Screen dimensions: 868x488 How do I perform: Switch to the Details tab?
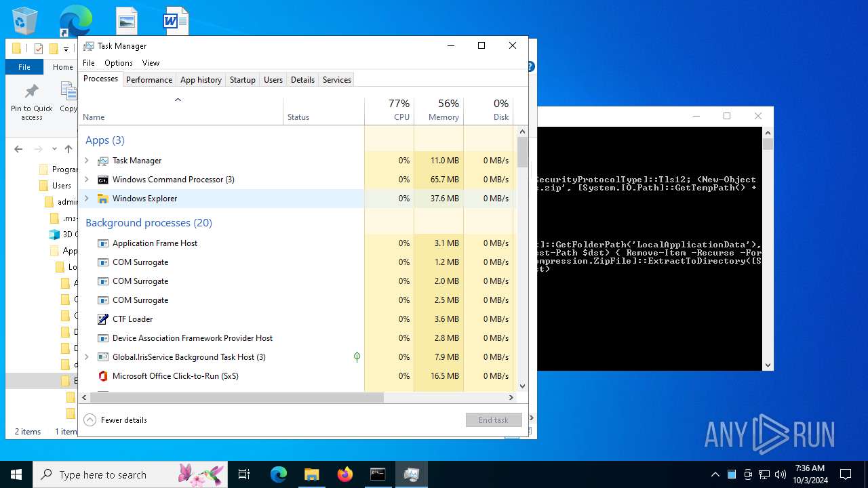click(x=302, y=80)
